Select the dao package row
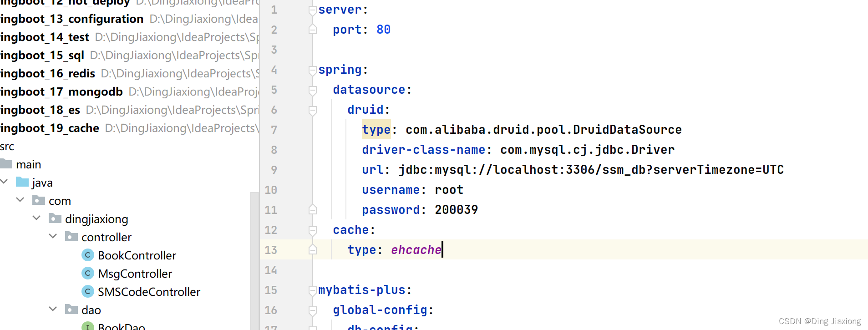 tap(129, 310)
